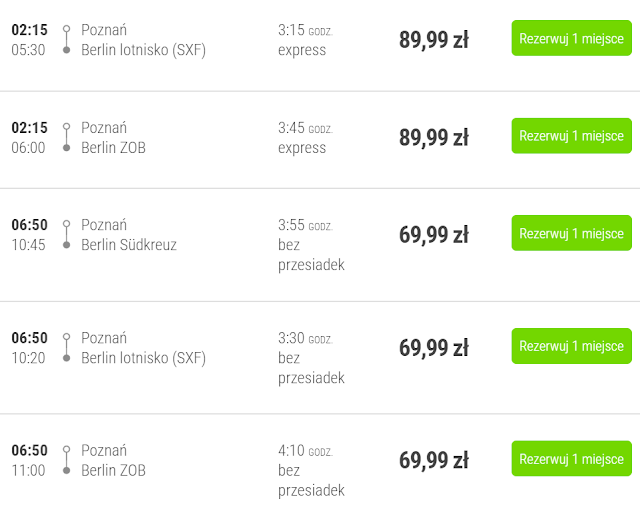This screenshot has width=640, height=517.
Task: Reserve a seat arriving at 10:20
Action: pos(571,346)
